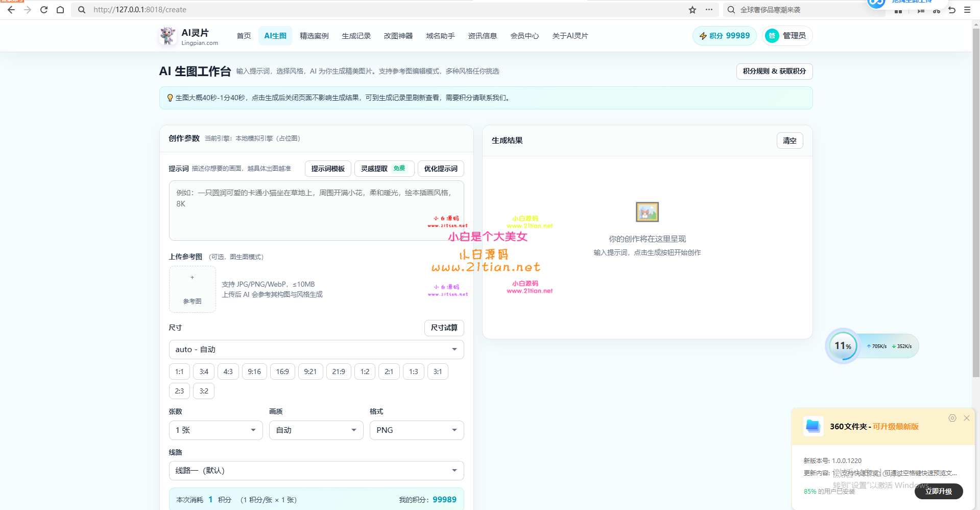Open the browser hamburger menu
This screenshot has width=980, height=510.
pos(967,10)
